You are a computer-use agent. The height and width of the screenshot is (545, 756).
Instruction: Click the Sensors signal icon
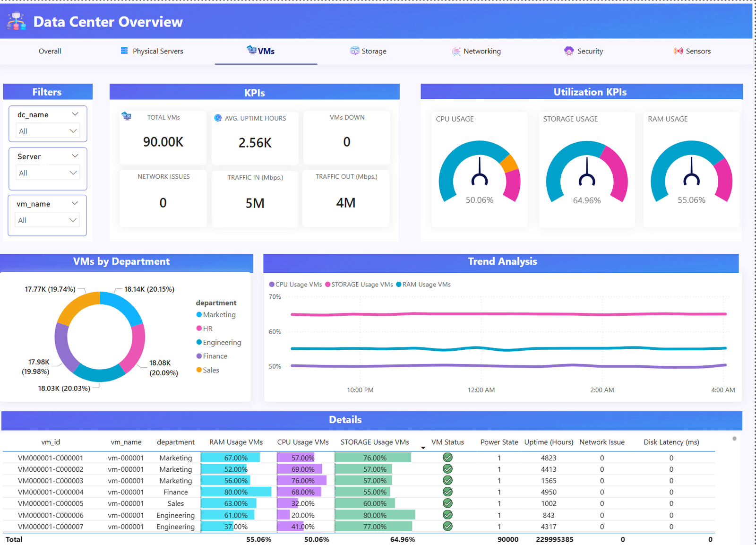pos(679,51)
